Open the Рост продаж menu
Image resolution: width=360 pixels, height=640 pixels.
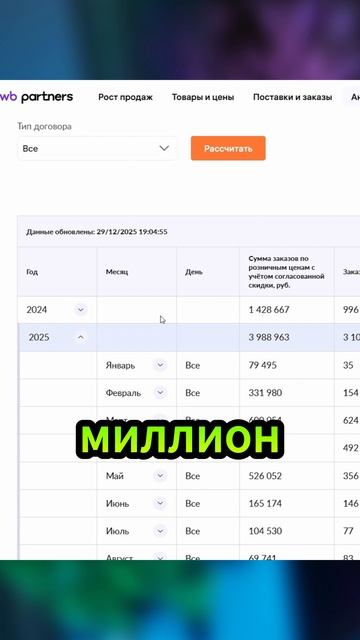(125, 97)
